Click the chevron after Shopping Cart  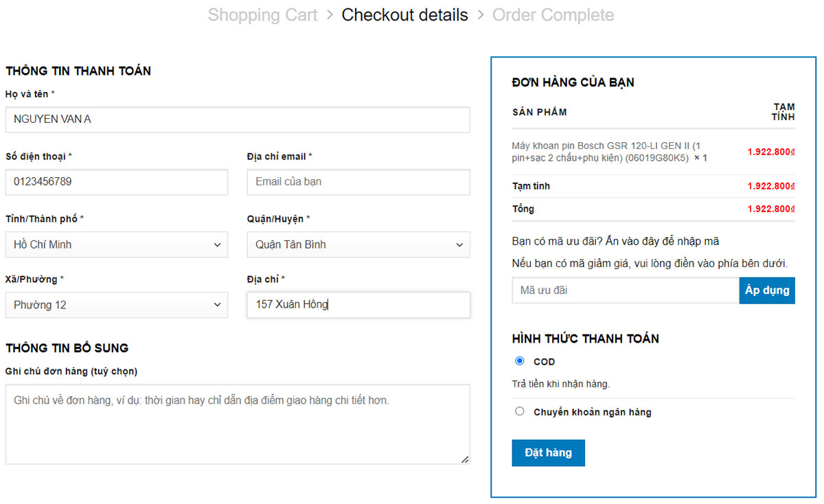330,15
